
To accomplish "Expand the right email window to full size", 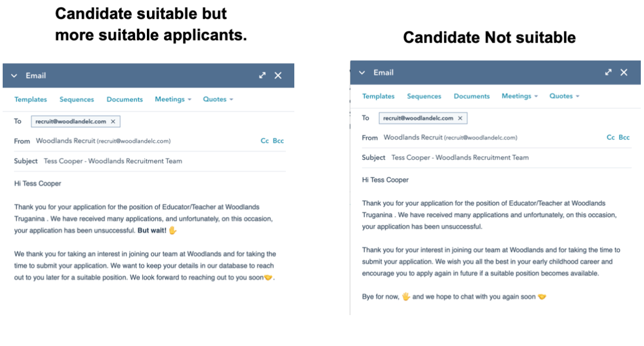I will point(608,72).
